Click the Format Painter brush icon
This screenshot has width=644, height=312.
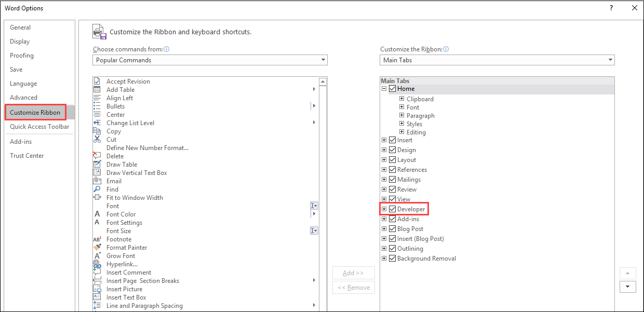click(97, 248)
